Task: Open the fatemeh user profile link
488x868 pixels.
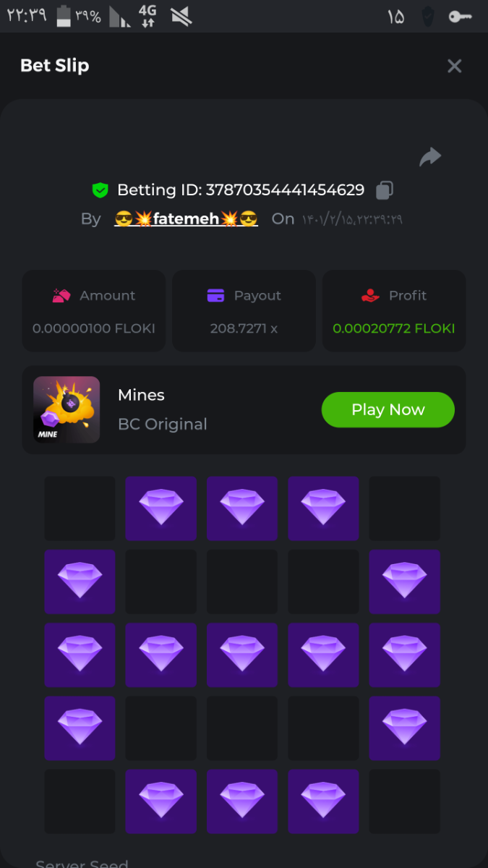Action: 186,218
